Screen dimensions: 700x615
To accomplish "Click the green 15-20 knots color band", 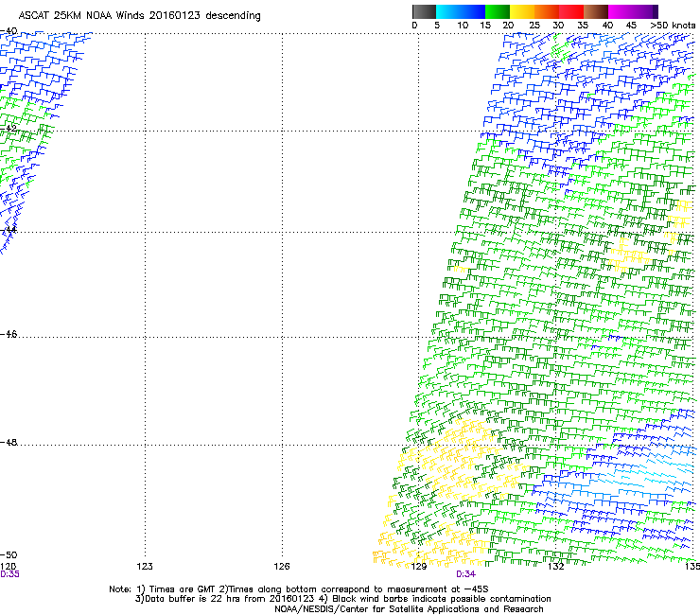I will point(498,11).
